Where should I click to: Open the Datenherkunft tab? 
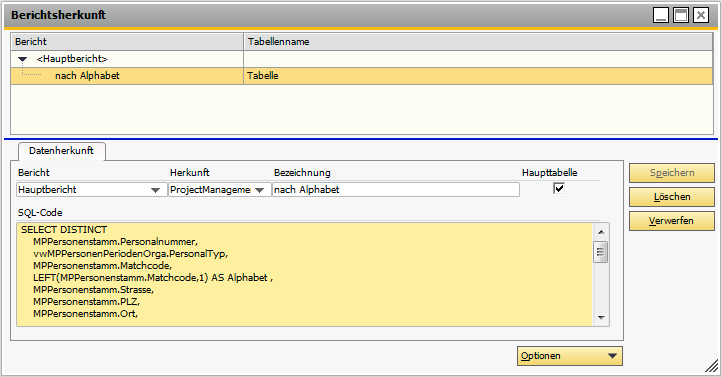point(61,151)
